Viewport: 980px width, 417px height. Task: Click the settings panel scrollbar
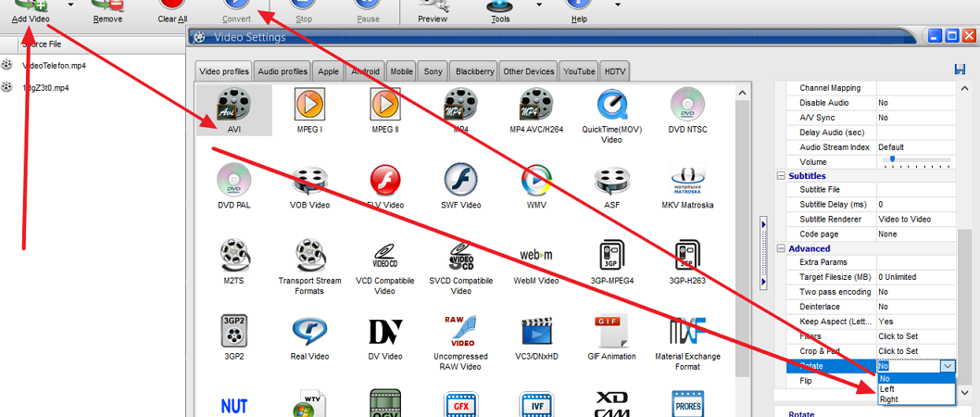(965, 307)
